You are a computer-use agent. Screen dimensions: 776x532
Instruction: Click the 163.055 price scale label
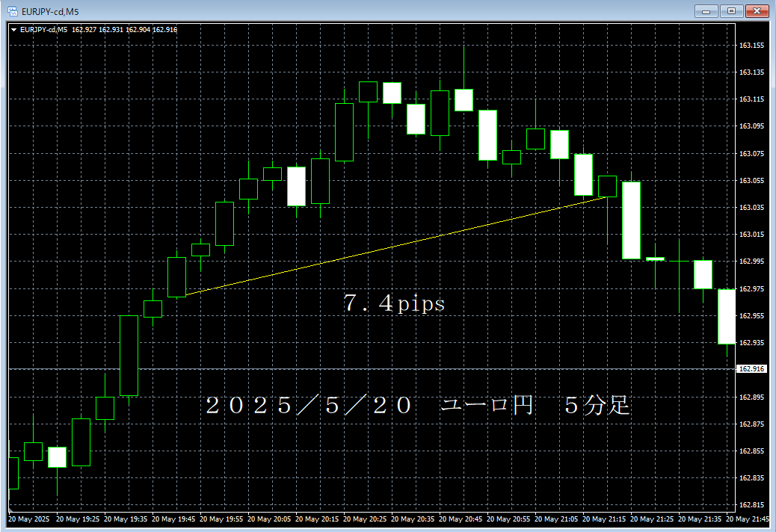pyautogui.click(x=751, y=181)
